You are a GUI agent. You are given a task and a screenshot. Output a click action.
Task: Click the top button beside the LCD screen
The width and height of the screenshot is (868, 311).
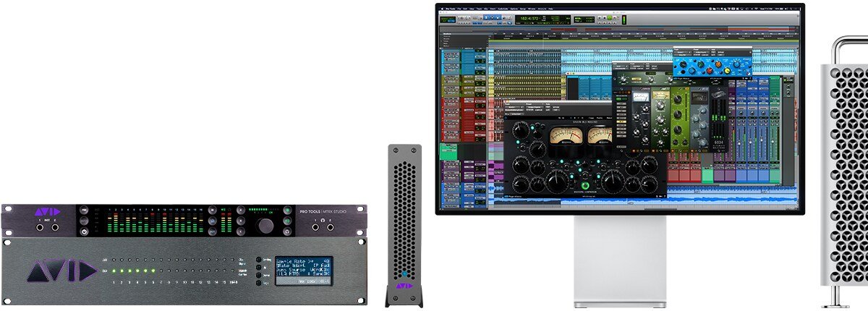click(x=258, y=259)
